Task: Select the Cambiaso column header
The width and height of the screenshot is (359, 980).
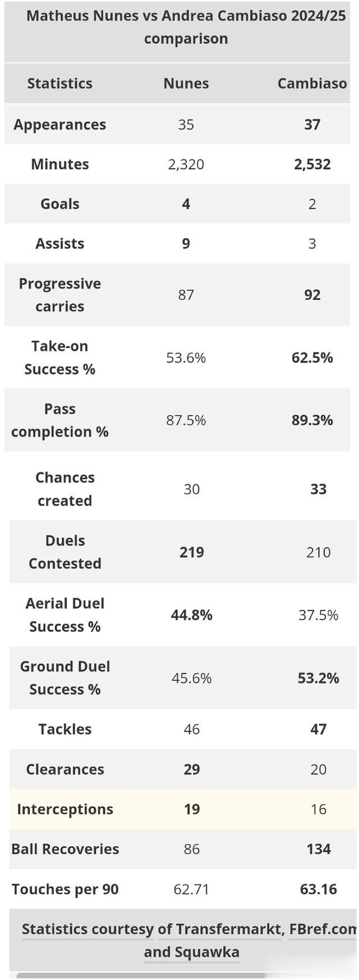Action: pos(312,83)
